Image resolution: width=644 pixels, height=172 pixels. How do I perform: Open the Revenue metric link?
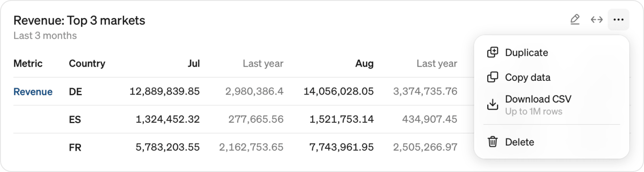pos(33,92)
